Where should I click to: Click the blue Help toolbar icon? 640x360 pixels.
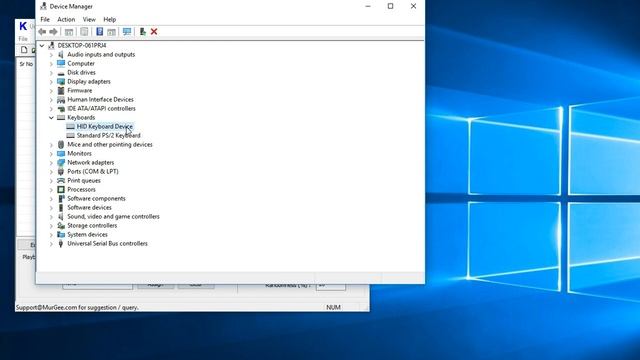[x=99, y=31]
